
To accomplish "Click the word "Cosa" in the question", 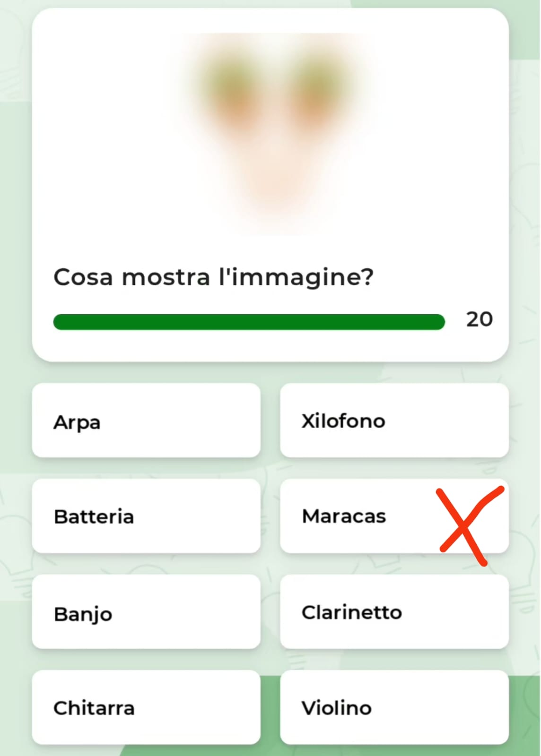I will [83, 277].
